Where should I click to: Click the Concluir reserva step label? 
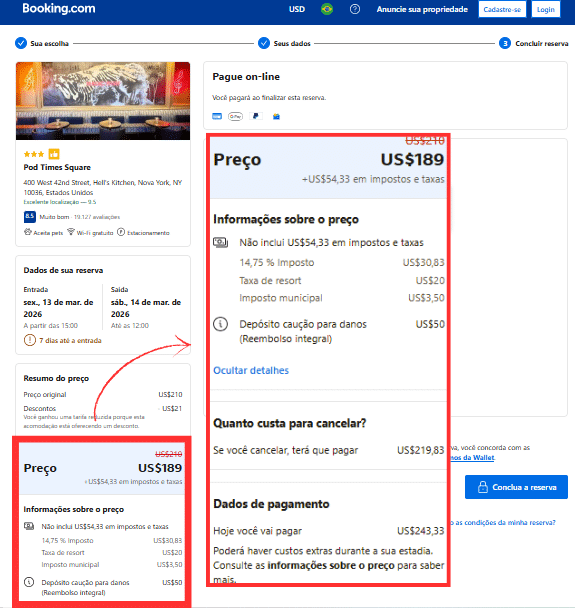[541, 43]
